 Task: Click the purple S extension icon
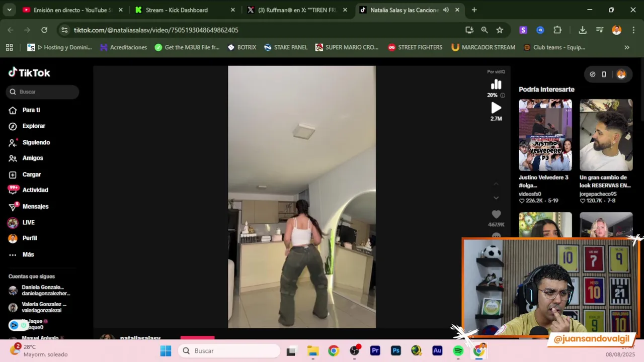[523, 30]
